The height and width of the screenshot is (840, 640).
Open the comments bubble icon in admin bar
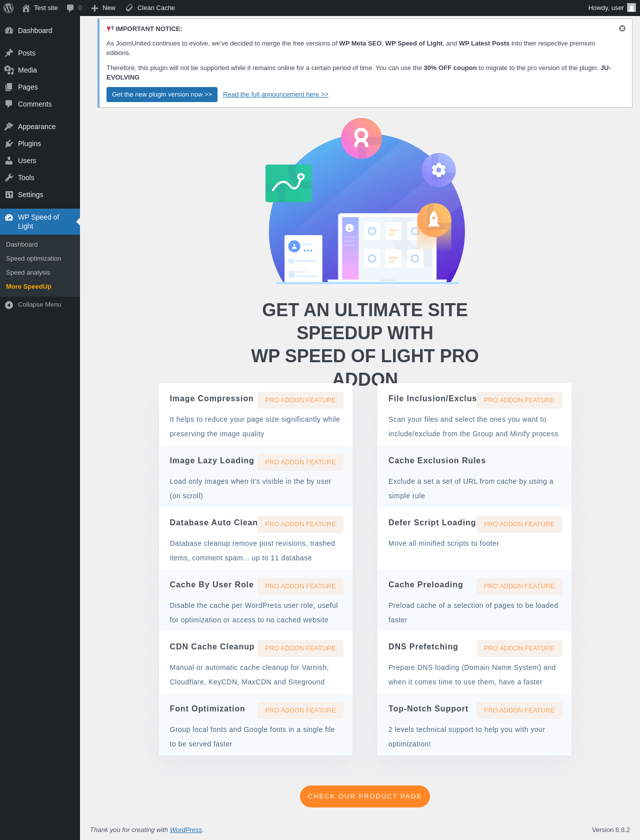click(x=70, y=8)
